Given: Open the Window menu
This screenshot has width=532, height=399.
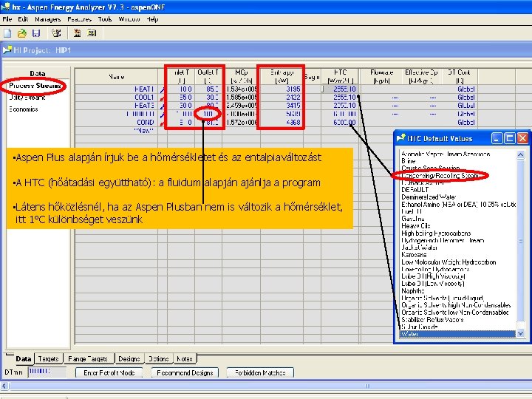Looking at the screenshot, I should click(129, 19).
